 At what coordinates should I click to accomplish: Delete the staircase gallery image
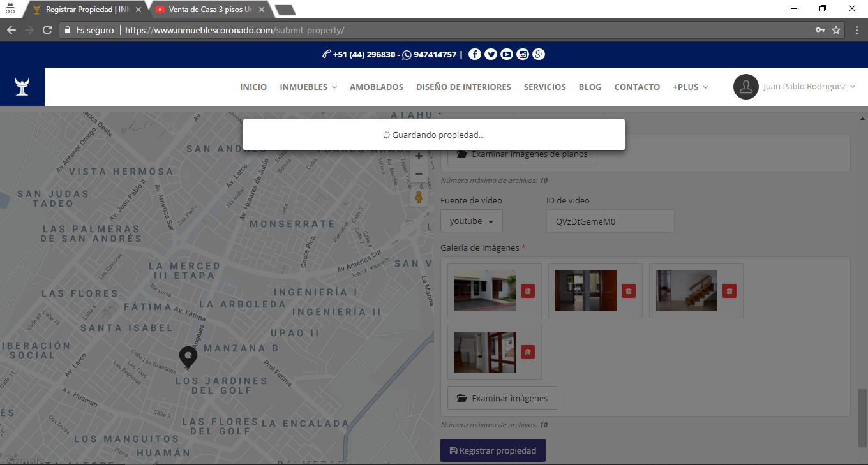click(729, 291)
